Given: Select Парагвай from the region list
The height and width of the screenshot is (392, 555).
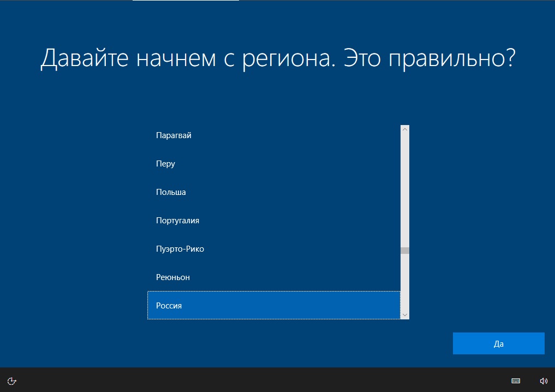Looking at the screenshot, I should (x=174, y=135).
